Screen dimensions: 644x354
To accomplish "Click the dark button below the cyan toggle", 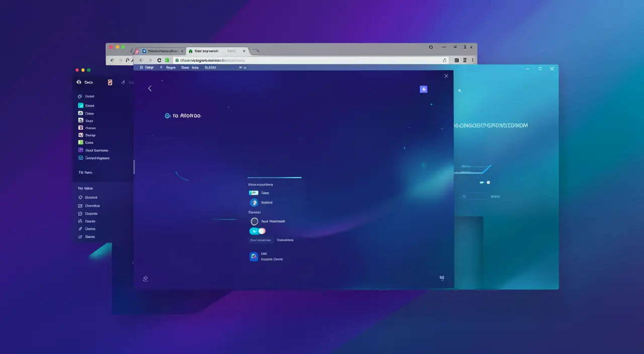I will (x=261, y=240).
